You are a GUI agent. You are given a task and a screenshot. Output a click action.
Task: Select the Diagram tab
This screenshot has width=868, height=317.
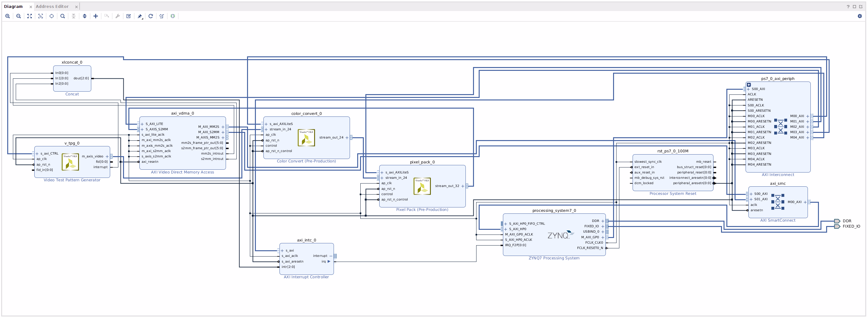click(x=13, y=6)
